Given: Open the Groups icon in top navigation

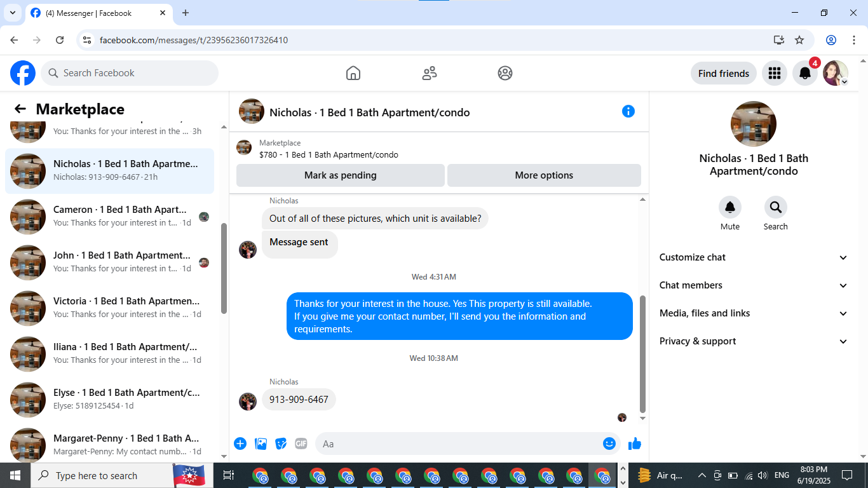Looking at the screenshot, I should tap(505, 73).
